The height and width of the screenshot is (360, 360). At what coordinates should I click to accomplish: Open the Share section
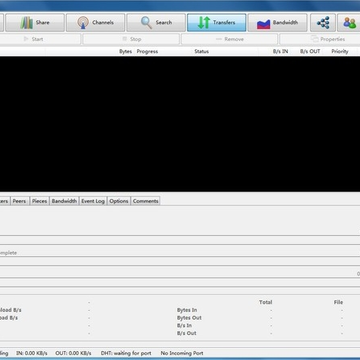(35, 23)
